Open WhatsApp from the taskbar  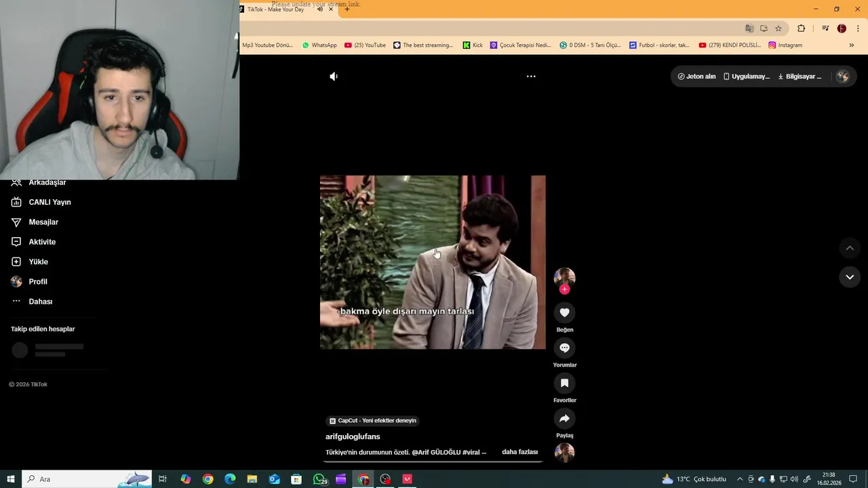point(319,479)
